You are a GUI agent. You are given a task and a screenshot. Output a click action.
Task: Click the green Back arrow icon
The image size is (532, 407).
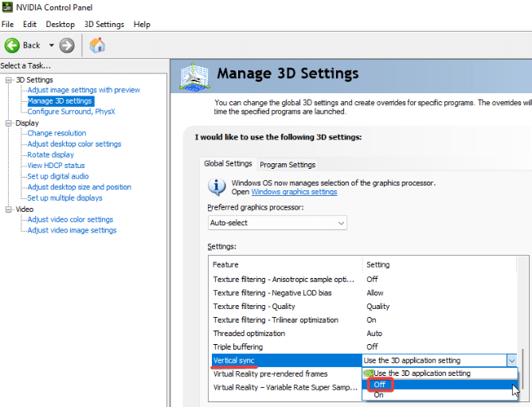coord(13,45)
